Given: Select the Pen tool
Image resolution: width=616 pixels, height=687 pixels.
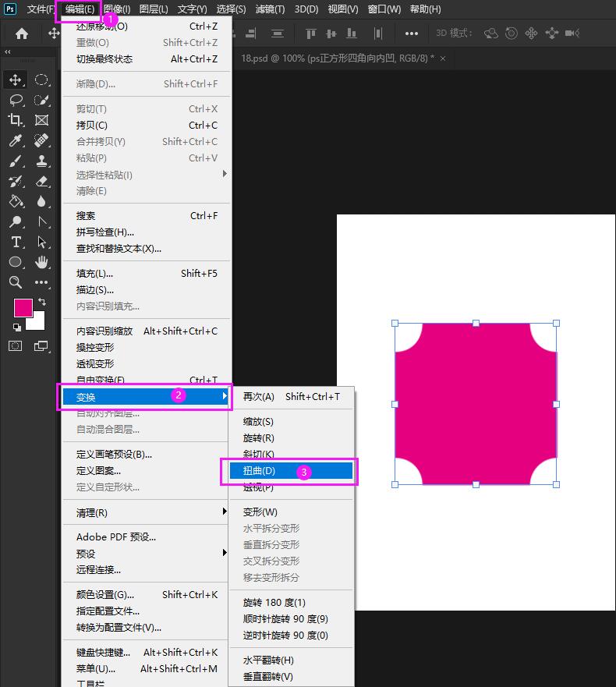Looking at the screenshot, I should [x=41, y=221].
